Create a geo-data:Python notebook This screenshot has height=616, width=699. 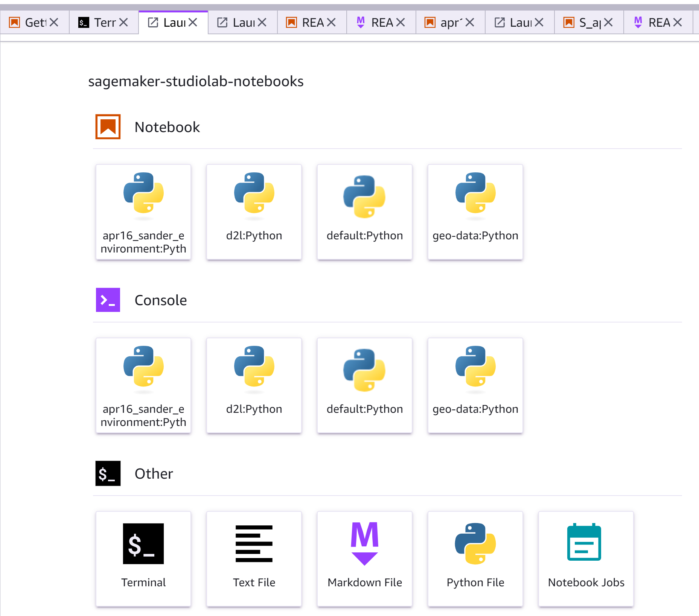(475, 212)
